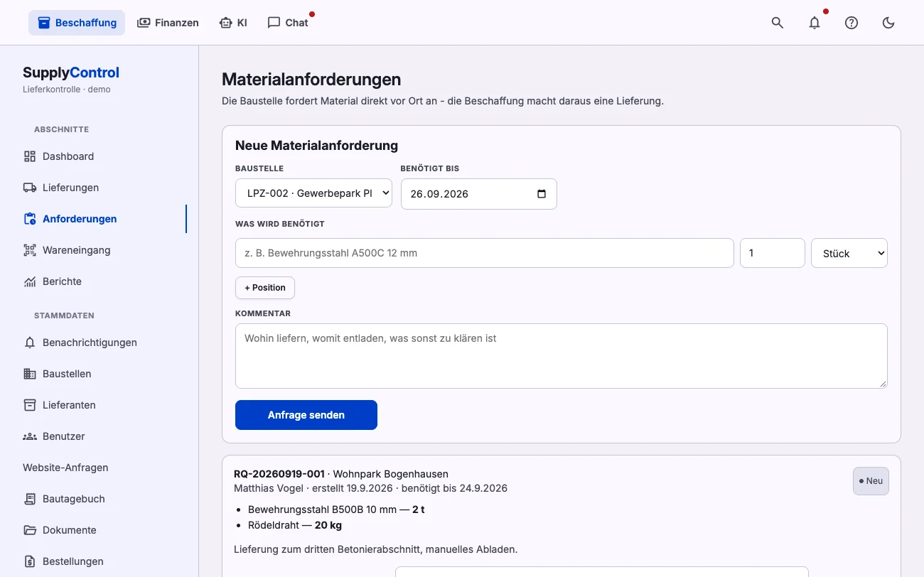Click the Anforderungen clipboard icon
Screen dimensions: 924x577
[x=30, y=219]
